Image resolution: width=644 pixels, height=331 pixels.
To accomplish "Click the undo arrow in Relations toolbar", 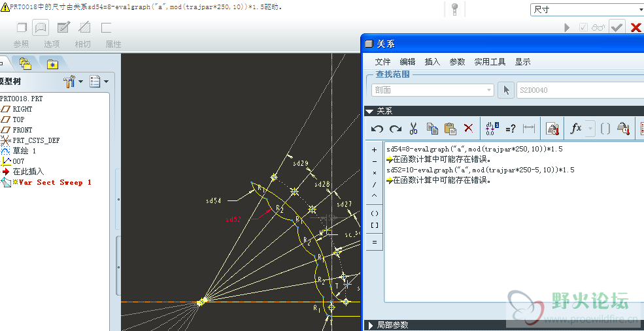I will pos(377,129).
